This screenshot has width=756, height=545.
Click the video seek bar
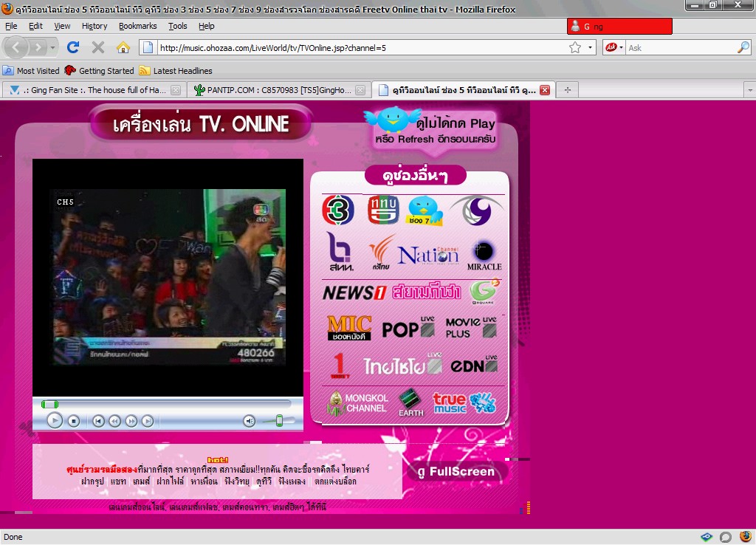(x=166, y=404)
